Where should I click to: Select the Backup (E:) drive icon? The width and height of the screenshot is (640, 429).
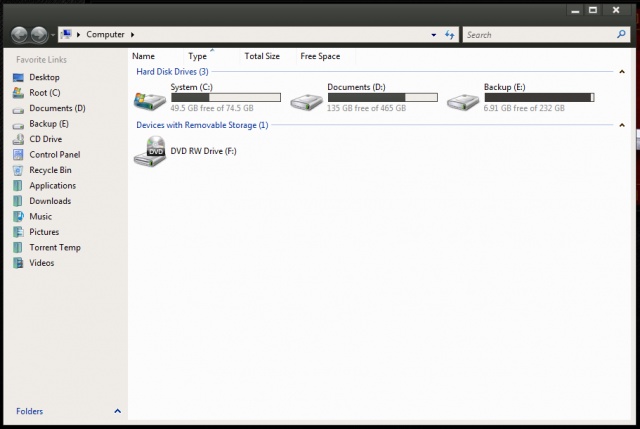coord(463,102)
